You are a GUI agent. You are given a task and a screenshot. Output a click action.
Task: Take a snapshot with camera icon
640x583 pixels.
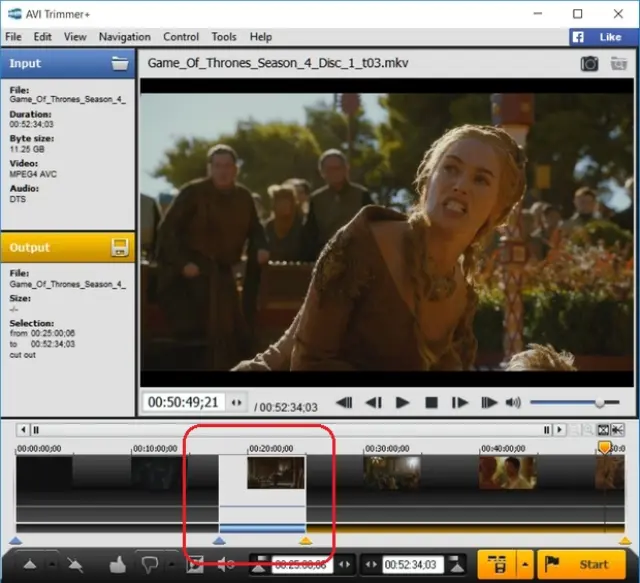tap(591, 64)
